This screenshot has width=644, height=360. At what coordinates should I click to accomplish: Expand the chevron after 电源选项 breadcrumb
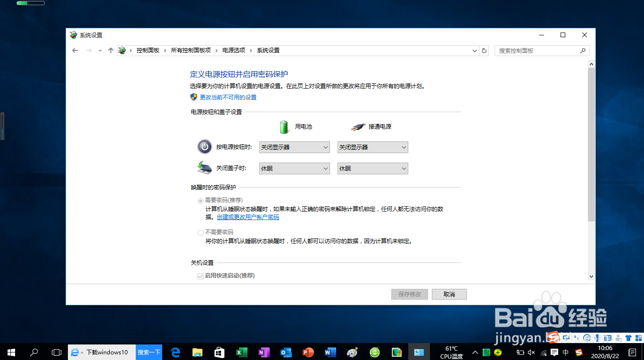[251, 50]
